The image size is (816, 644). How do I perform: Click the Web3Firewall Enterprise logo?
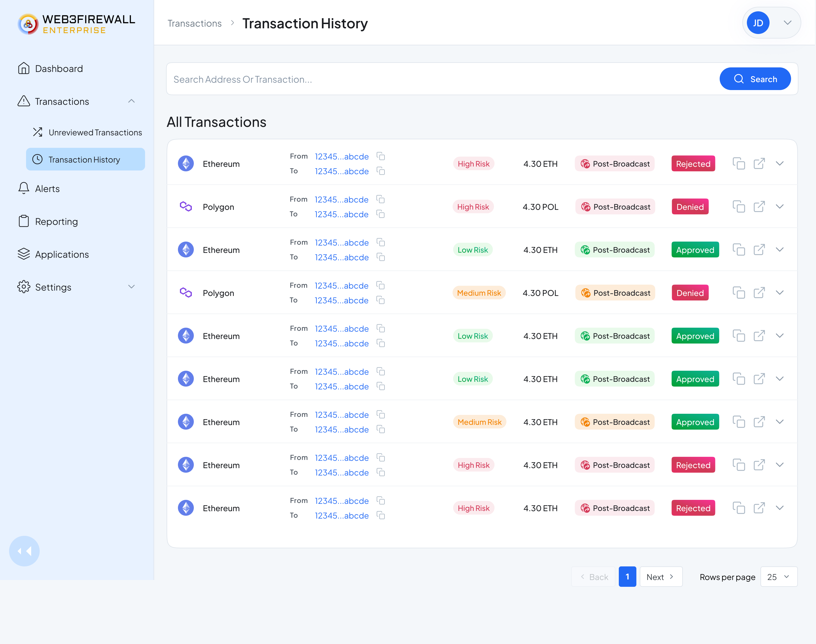coord(76,24)
